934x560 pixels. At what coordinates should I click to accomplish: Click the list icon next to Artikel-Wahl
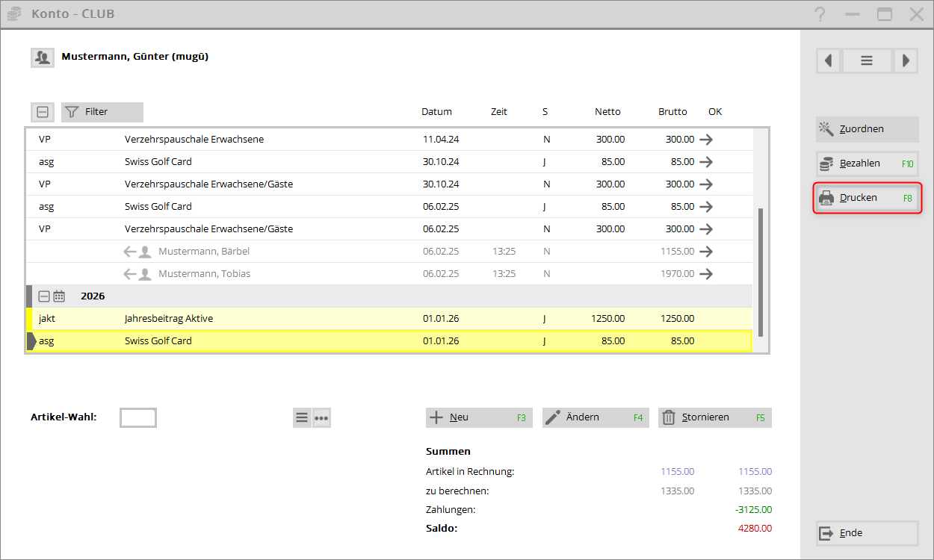point(302,418)
